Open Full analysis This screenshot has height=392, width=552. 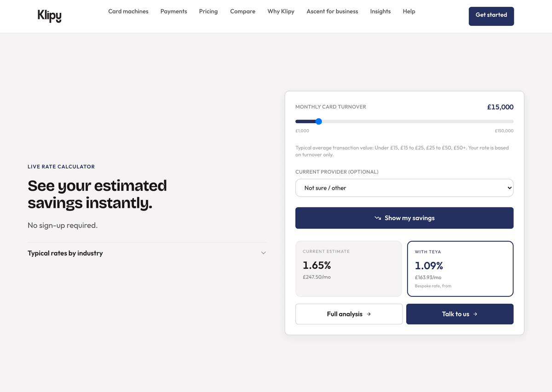(x=349, y=314)
